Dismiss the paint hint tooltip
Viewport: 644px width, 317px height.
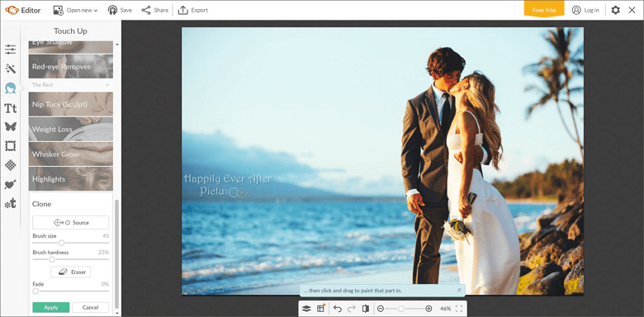click(459, 291)
